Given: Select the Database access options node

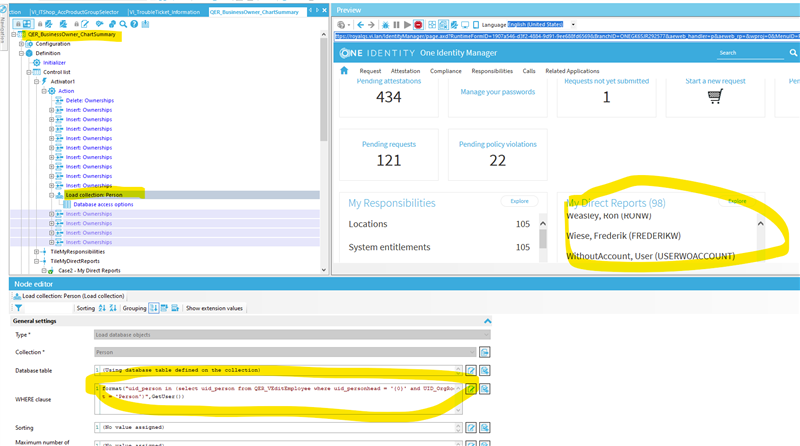Looking at the screenshot, I should [103, 205].
